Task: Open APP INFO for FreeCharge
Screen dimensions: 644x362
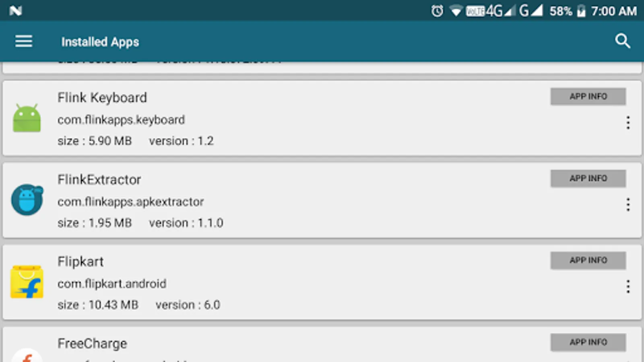Action: click(x=588, y=342)
